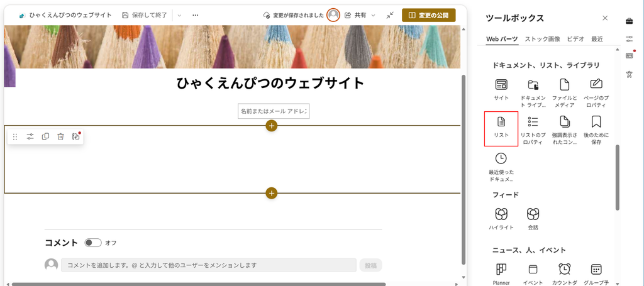The image size is (644, 286).
Task: Click the right rail icon with red dot
Action: (629, 55)
